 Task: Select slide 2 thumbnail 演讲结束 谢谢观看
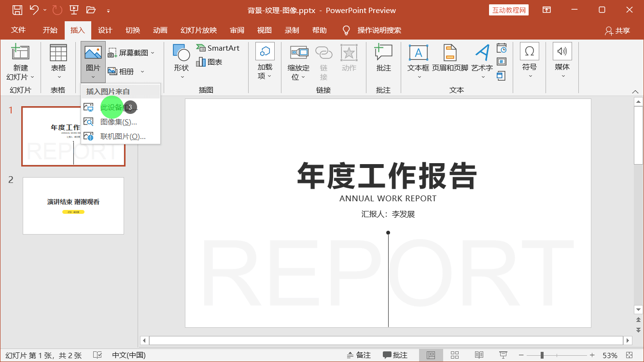(x=73, y=206)
